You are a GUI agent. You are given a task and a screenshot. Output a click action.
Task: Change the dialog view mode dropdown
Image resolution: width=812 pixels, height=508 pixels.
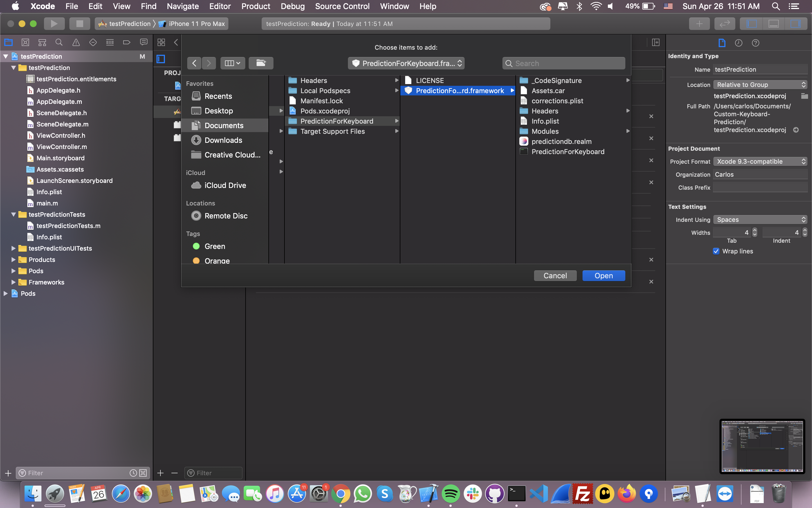[x=233, y=63]
